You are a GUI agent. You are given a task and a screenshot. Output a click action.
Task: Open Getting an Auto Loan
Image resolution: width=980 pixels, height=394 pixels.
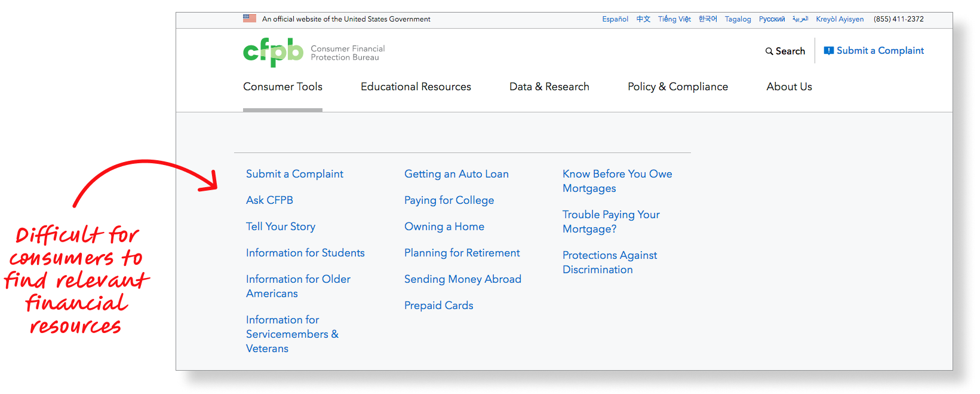(456, 174)
